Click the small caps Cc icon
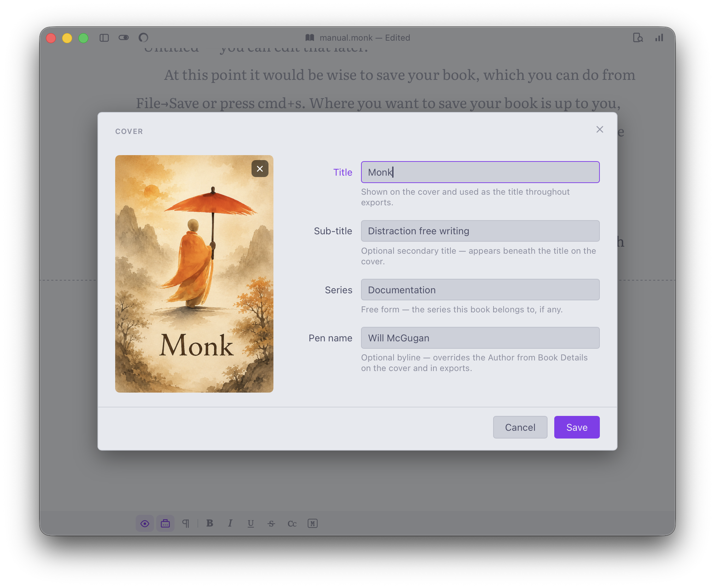Image resolution: width=715 pixels, height=588 pixels. point(292,523)
